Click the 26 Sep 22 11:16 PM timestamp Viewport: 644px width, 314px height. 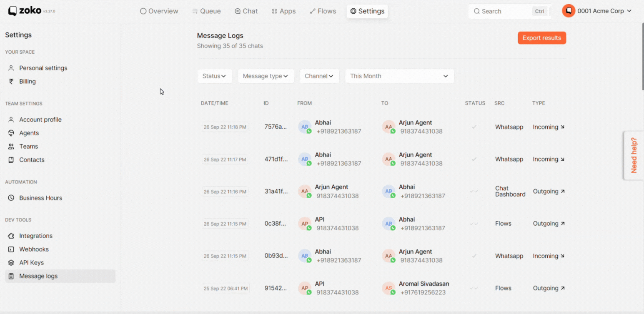225,192
